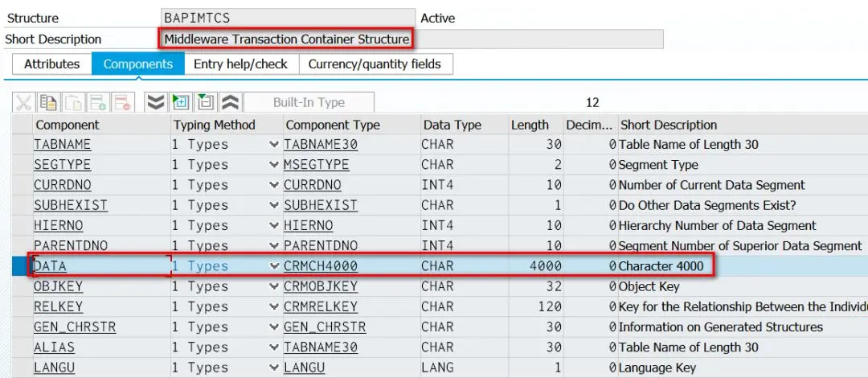Click the Component Type column header
This screenshot has width=868, height=378.
click(x=351, y=125)
